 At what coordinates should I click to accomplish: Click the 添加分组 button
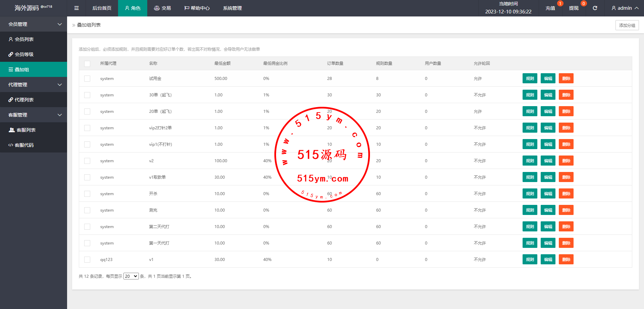[627, 25]
